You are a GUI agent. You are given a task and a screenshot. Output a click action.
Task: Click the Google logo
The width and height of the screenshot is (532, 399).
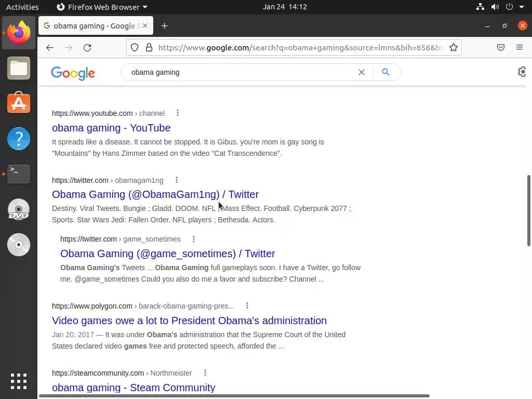(x=73, y=73)
